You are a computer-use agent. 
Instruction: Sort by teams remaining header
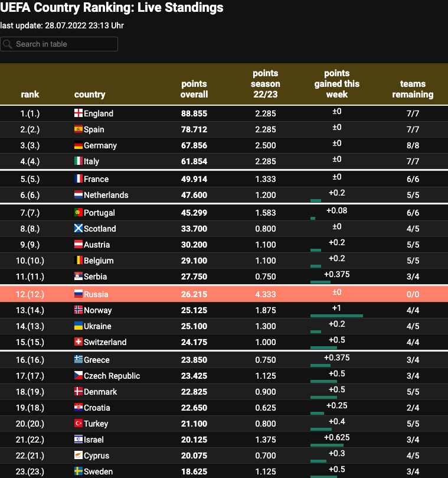413,89
